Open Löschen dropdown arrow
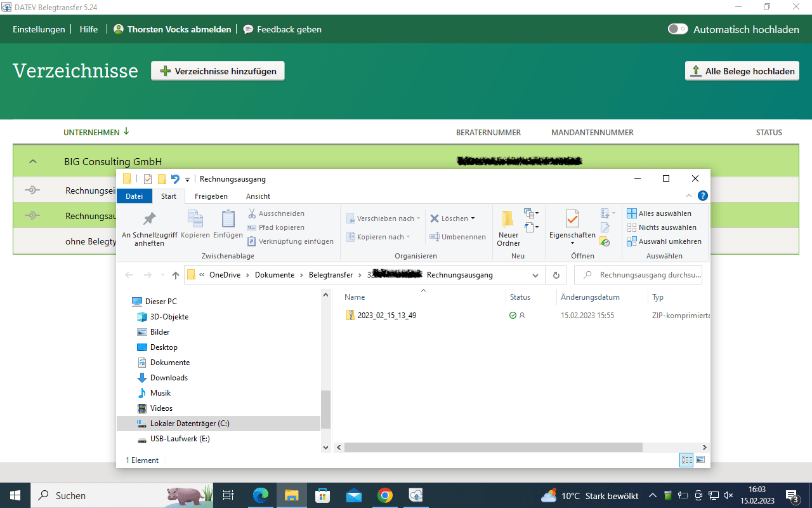812x508 pixels. coord(473,218)
